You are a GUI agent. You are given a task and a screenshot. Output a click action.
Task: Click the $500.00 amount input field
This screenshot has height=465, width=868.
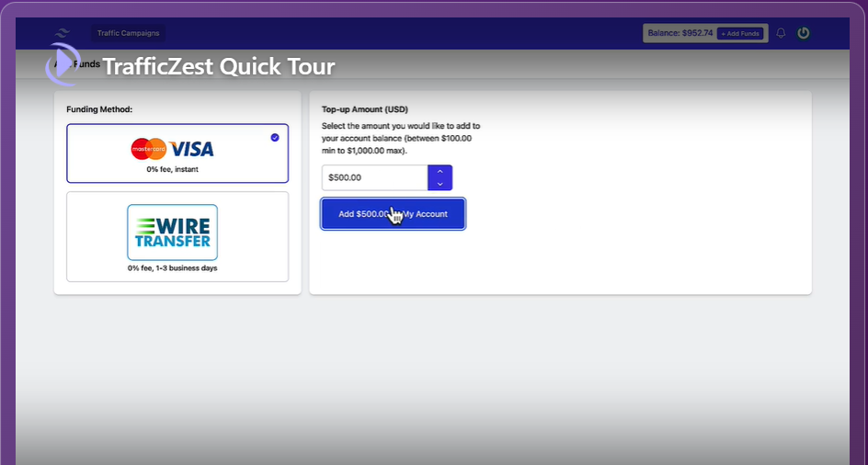[x=375, y=177]
